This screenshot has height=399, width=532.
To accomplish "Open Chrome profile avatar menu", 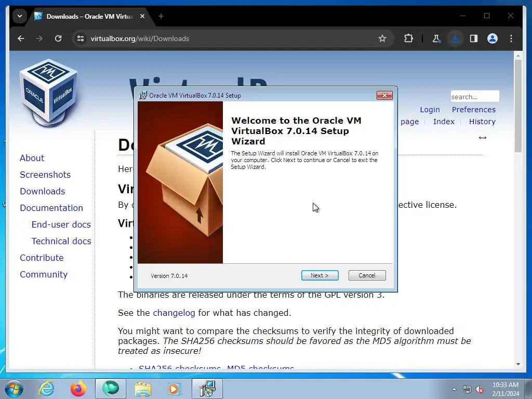I will [493, 38].
